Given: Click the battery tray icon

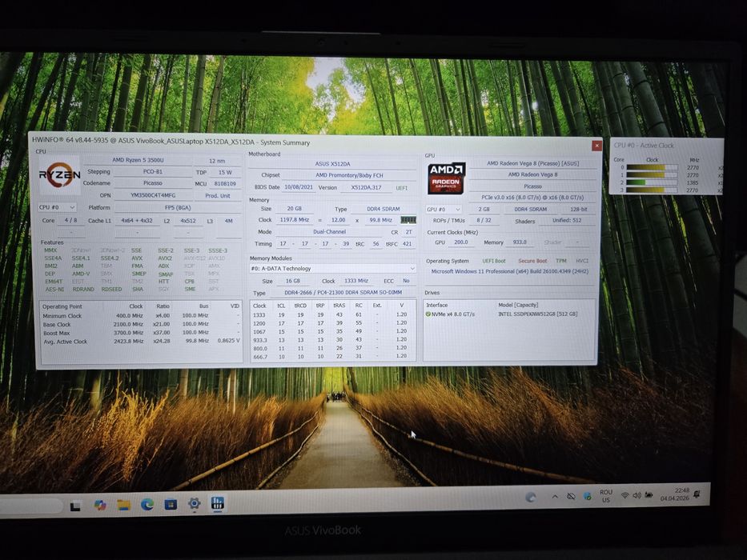Looking at the screenshot, I should pos(649,494).
